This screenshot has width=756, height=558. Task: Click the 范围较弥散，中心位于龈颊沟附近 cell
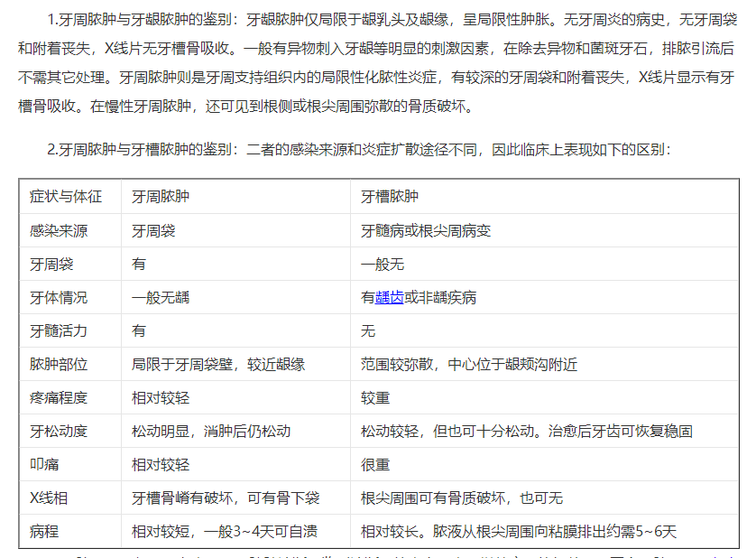click(x=469, y=364)
